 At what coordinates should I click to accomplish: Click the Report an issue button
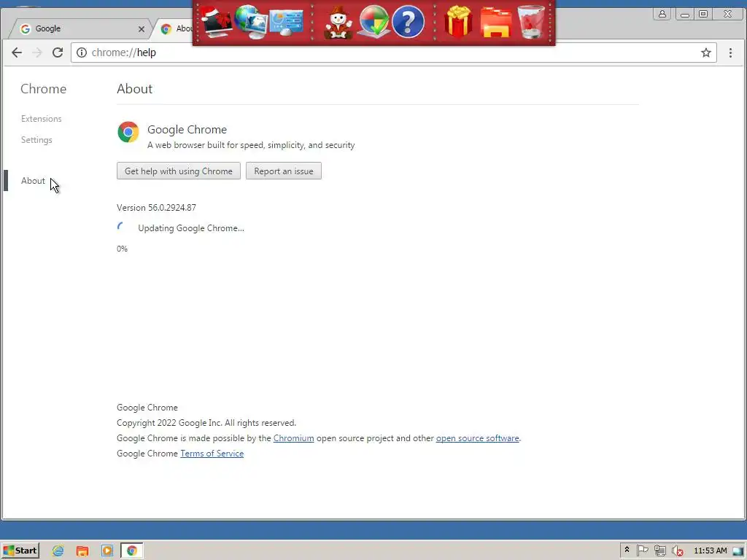pos(284,171)
